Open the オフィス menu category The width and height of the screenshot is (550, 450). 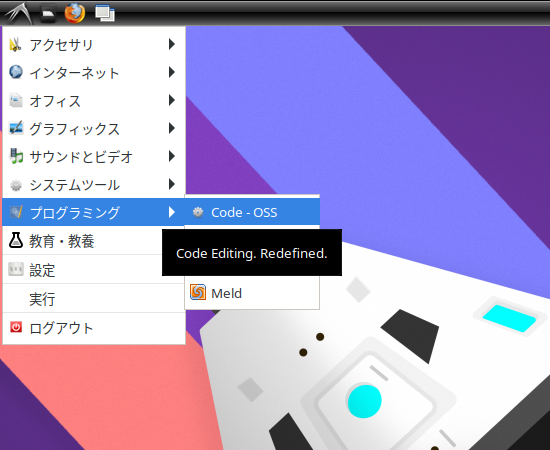click(94, 100)
